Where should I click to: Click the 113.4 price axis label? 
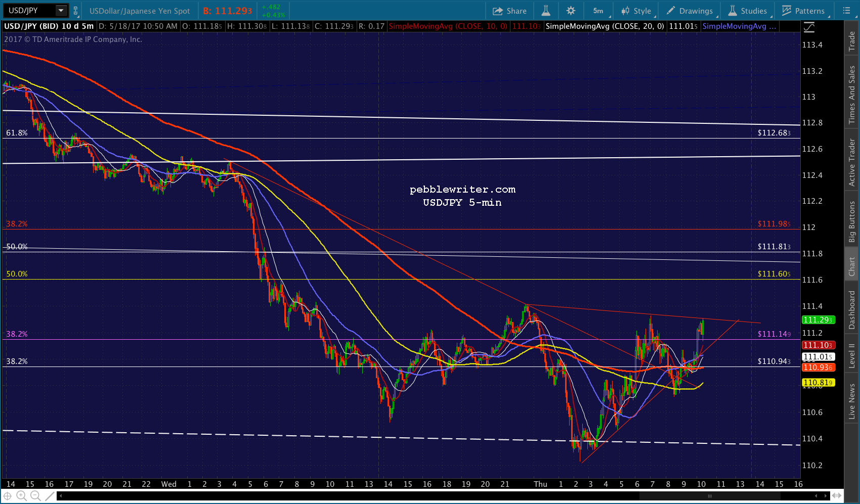[x=812, y=45]
